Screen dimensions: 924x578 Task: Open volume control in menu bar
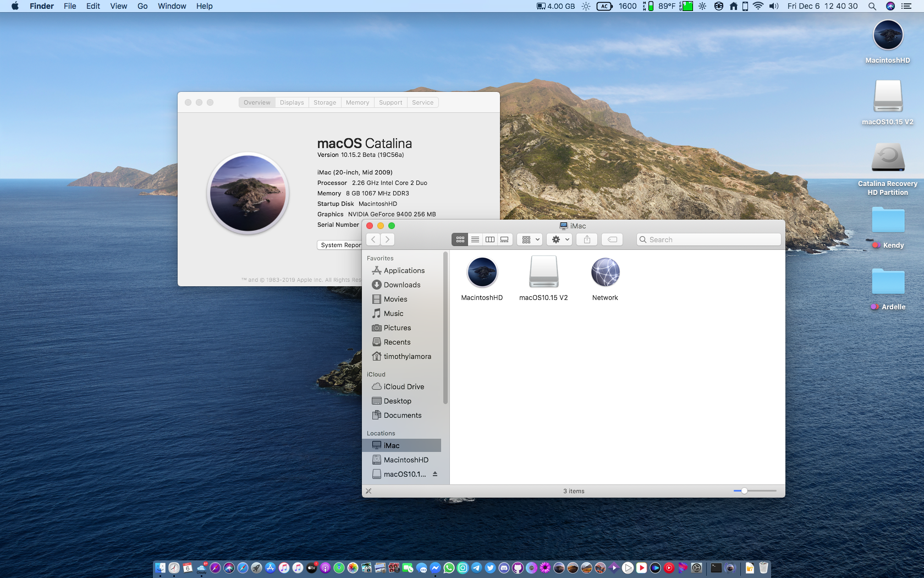click(x=774, y=6)
